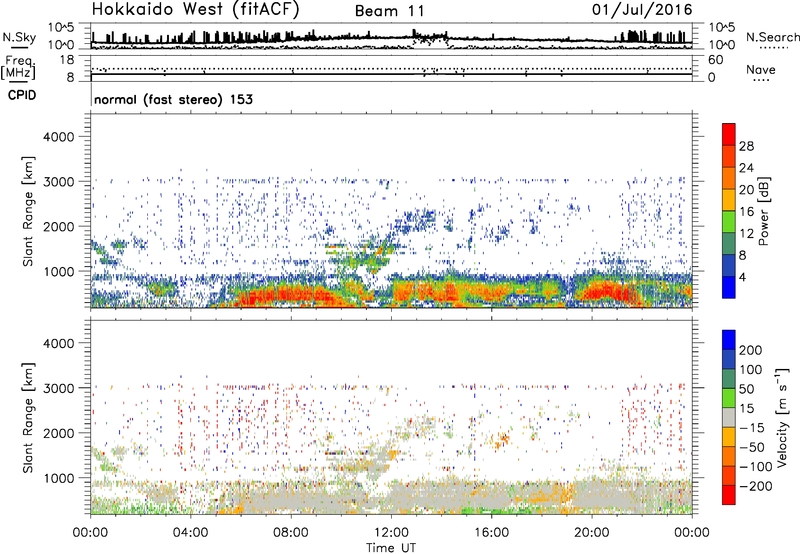Click the 'N.Sky' legend label
Screen dimensions: 800x554
pyautogui.click(x=19, y=37)
